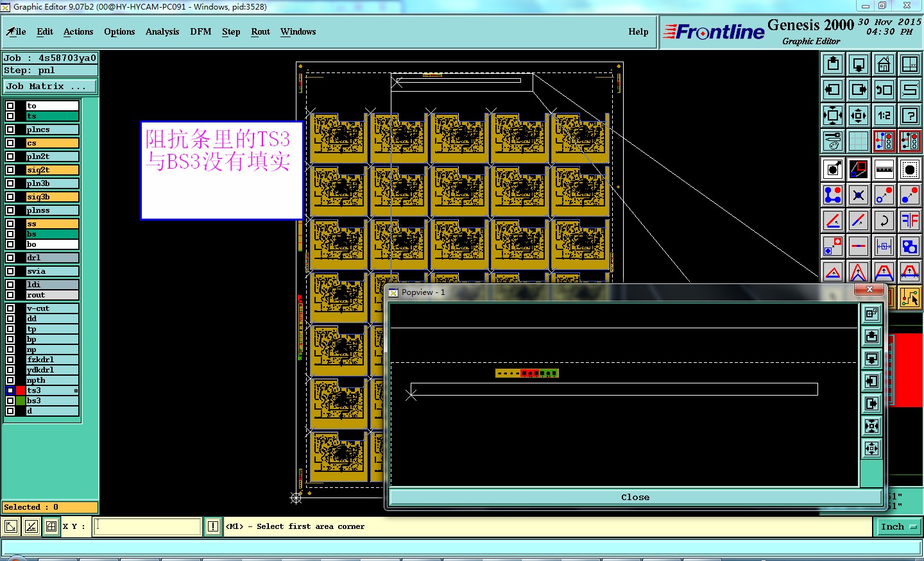Click the Job Matrix button
The image size is (924, 561).
pyautogui.click(x=50, y=86)
